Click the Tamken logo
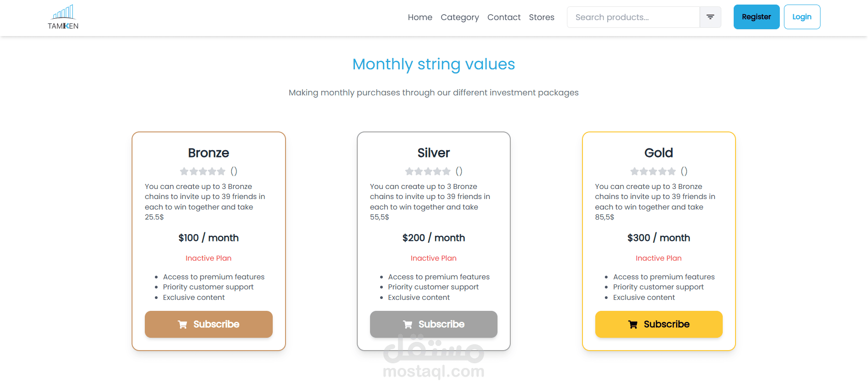868x388 pixels. click(x=63, y=17)
